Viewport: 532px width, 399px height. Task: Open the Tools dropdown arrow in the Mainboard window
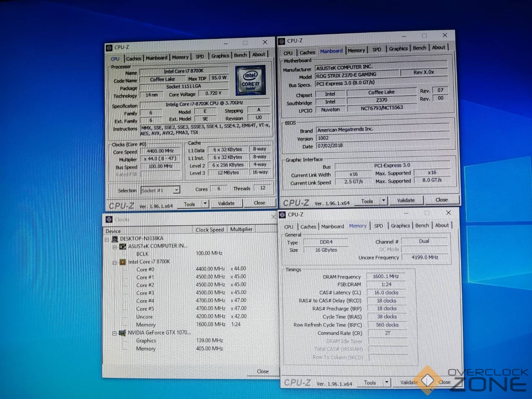(384, 201)
